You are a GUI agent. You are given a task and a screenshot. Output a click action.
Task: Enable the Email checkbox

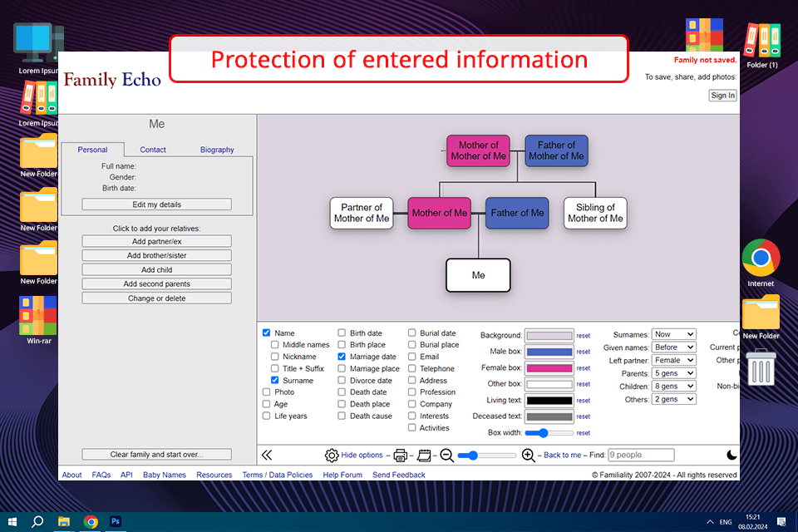411,357
